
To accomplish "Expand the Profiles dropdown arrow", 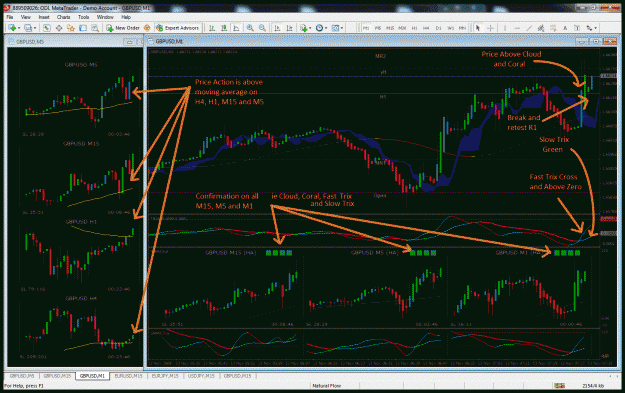I will pos(35,28).
